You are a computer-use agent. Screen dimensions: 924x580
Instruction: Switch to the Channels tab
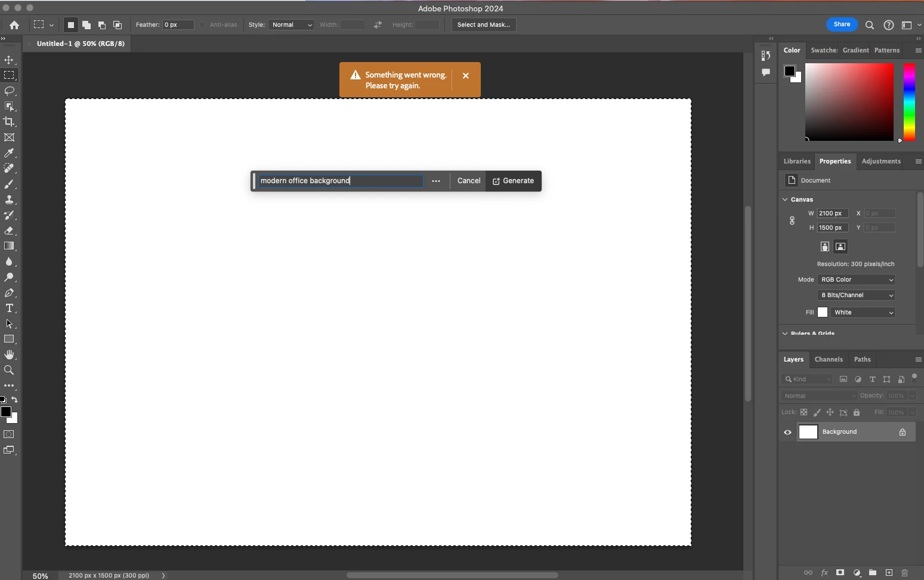point(829,359)
